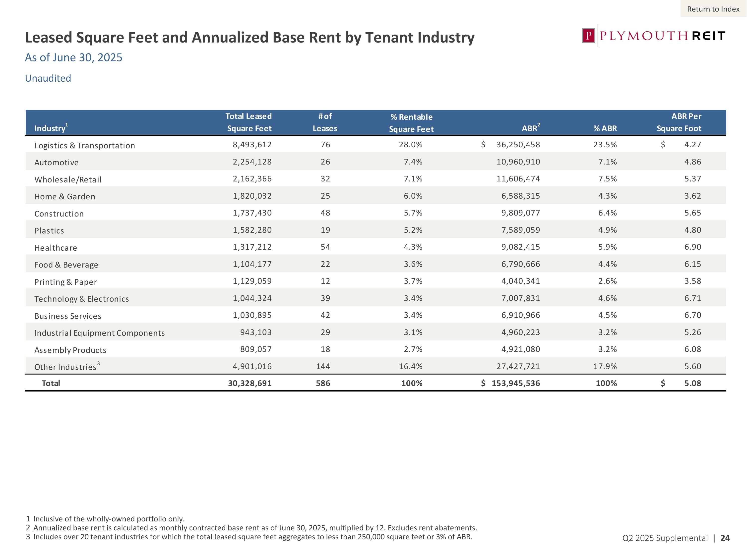Click footnote 2 about annualized base rent

pos(251,528)
